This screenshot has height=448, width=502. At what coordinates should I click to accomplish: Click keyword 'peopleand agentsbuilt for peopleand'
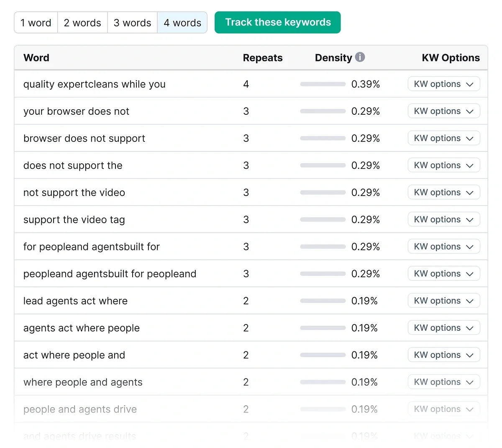110,274
